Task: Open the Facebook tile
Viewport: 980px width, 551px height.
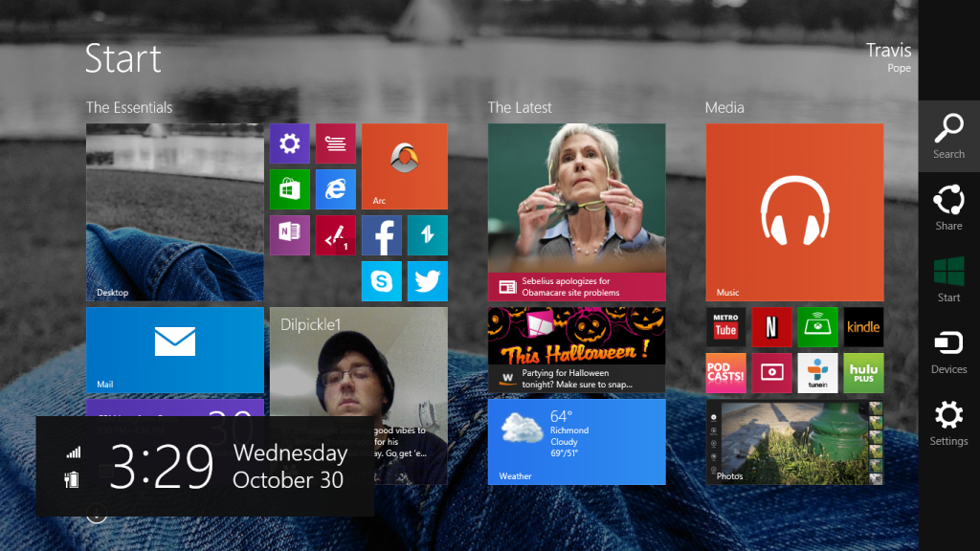Action: point(381,234)
